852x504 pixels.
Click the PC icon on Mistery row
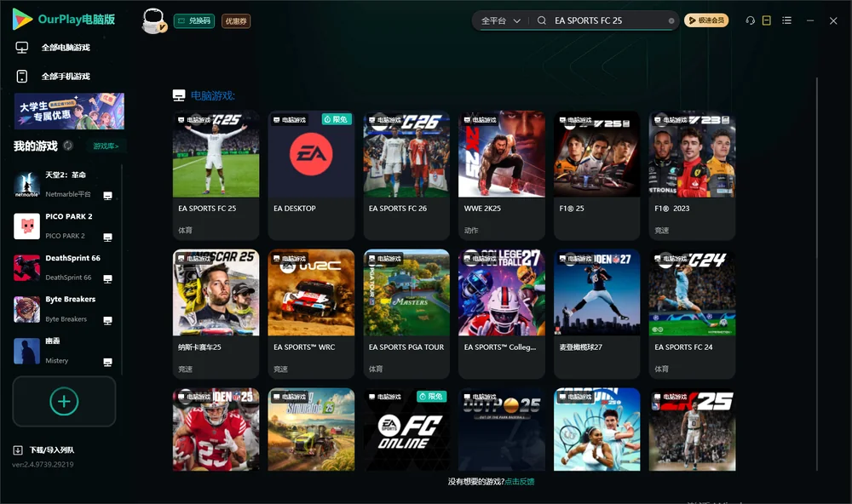coord(107,363)
